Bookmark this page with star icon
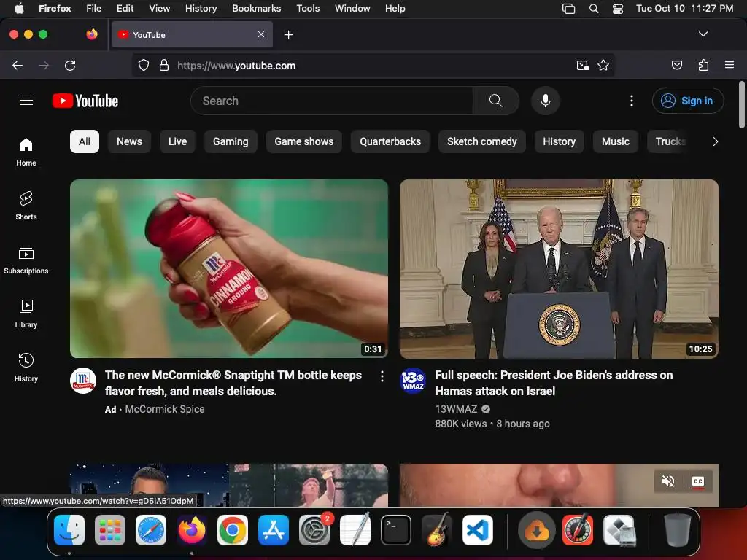This screenshot has width=747, height=560. coord(603,65)
